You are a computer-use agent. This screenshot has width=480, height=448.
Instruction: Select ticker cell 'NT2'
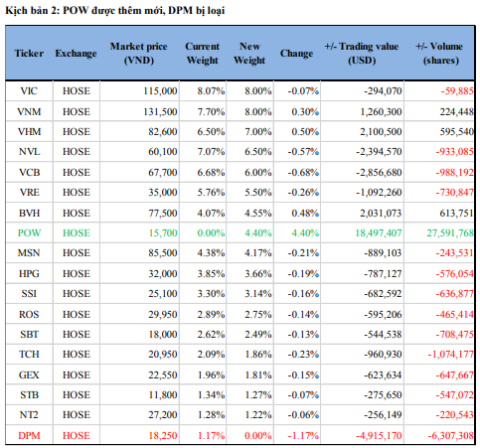pos(29,415)
